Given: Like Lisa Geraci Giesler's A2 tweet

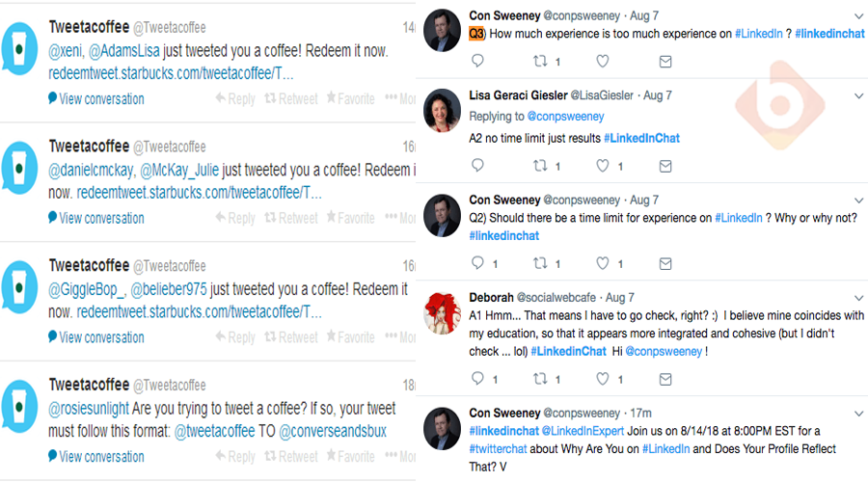Looking at the screenshot, I should click(x=603, y=166).
